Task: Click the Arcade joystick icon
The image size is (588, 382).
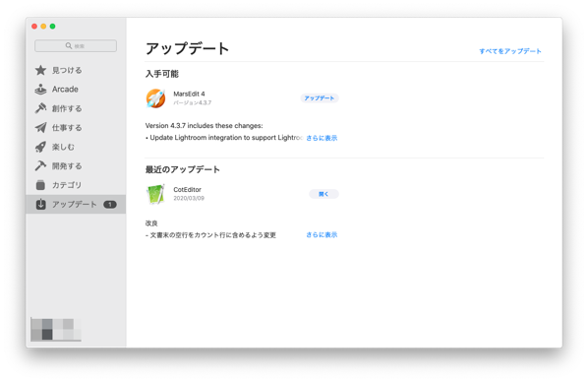Action: 40,90
